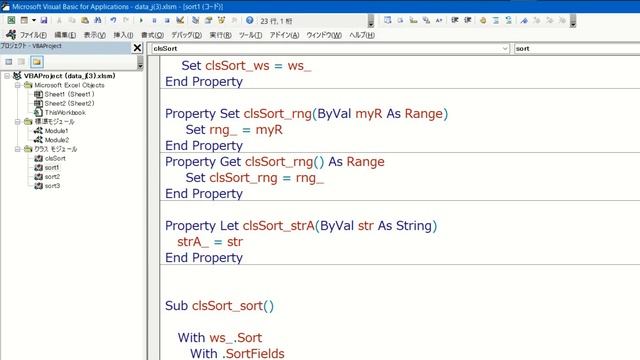The image size is (640, 360).
Task: Click the Break (pause) toolbar icon
Action: 154,20
